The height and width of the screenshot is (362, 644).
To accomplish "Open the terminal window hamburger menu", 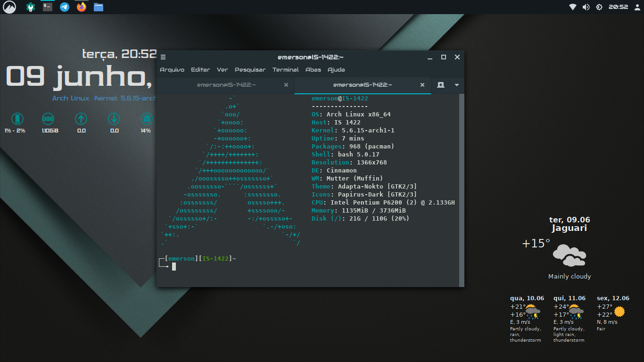I will [x=163, y=57].
